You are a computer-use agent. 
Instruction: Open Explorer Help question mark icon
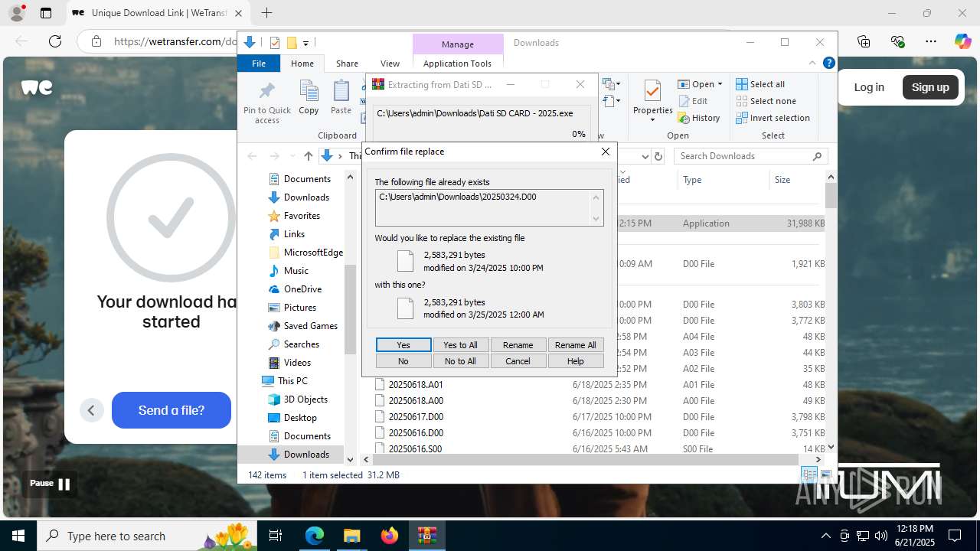828,64
